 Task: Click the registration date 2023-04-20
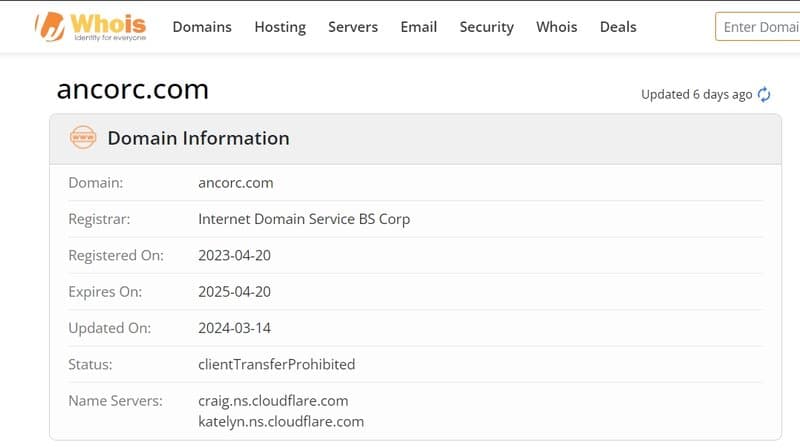(235, 255)
